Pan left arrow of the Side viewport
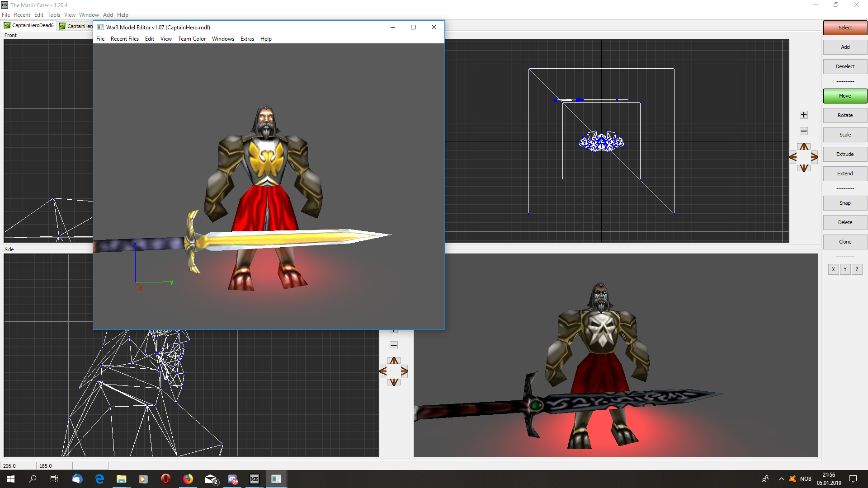This screenshot has width=868, height=488. pyautogui.click(x=383, y=371)
